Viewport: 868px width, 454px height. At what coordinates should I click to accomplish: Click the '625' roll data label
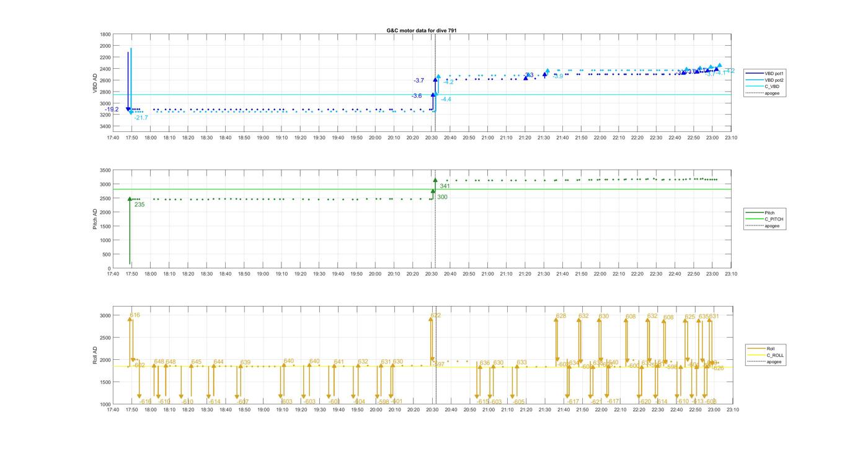pos(690,316)
